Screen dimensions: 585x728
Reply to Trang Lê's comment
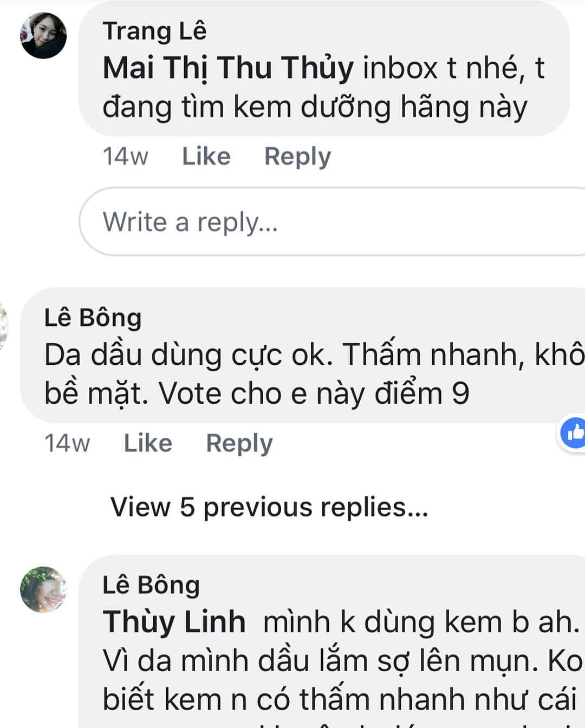click(x=297, y=156)
